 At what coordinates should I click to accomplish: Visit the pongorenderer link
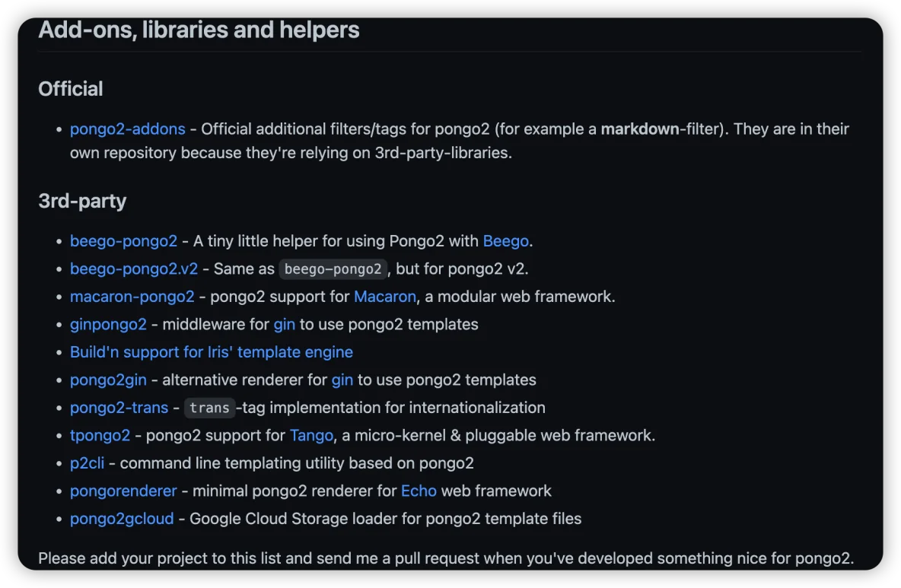pos(123,491)
